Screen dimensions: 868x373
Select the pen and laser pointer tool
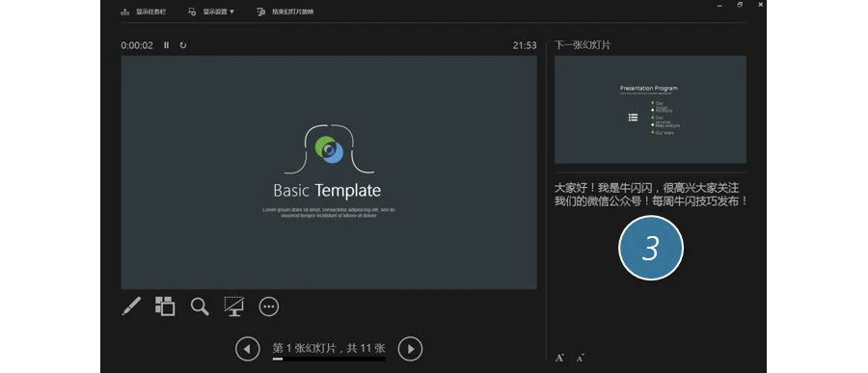pyautogui.click(x=131, y=306)
